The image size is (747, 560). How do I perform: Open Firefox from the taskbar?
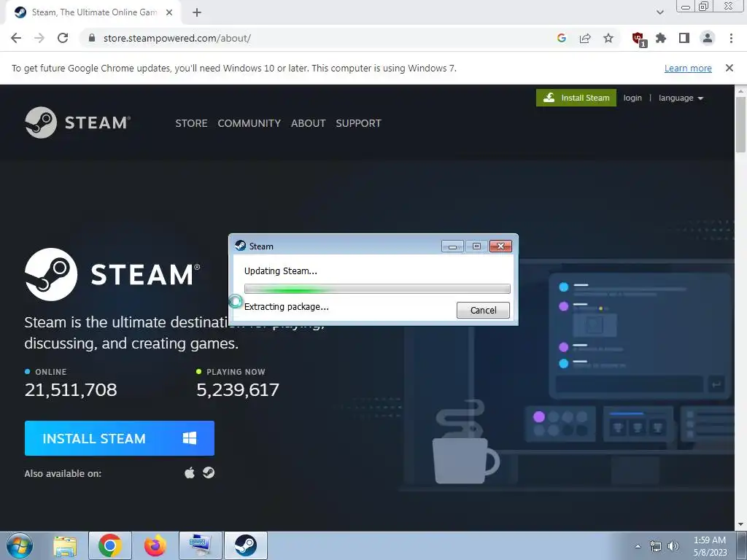click(x=155, y=545)
